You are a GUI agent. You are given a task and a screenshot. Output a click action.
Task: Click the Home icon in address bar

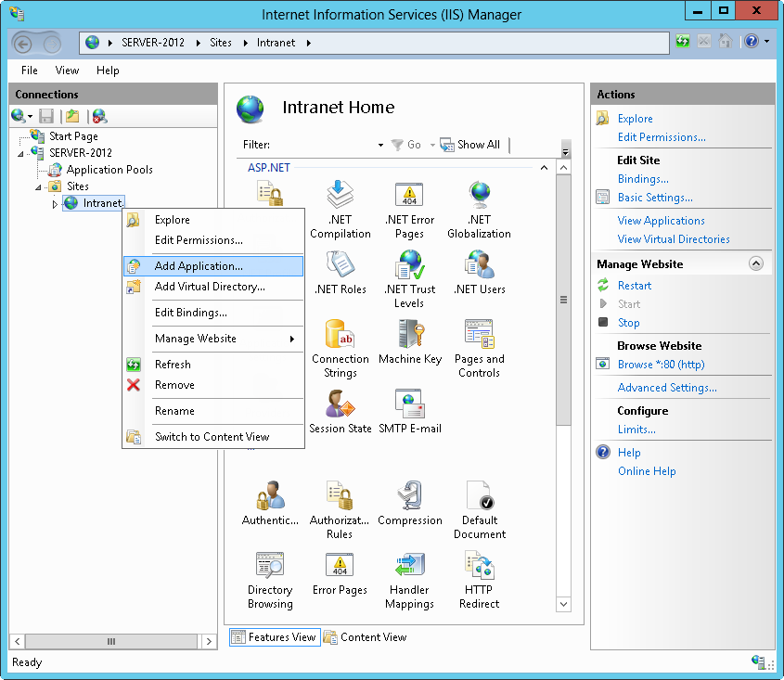pyautogui.click(x=725, y=42)
